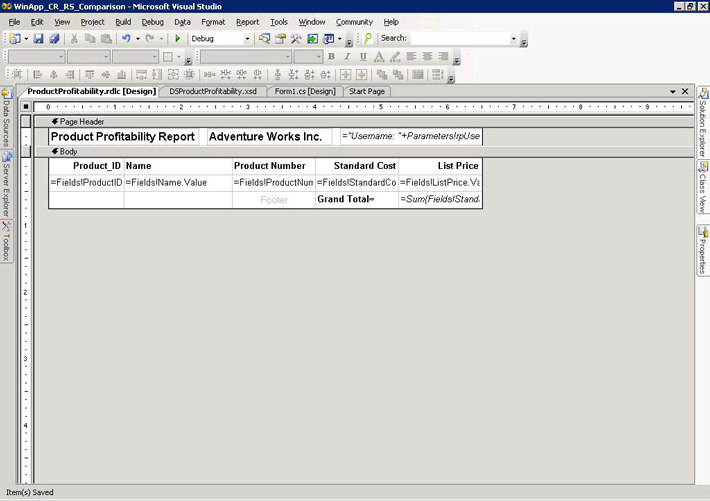
Task: Collapse the Page Header section arrow
Action: coord(55,121)
